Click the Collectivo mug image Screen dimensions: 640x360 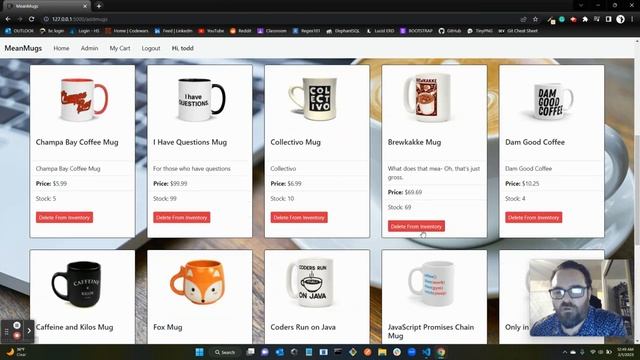pyautogui.click(x=313, y=100)
